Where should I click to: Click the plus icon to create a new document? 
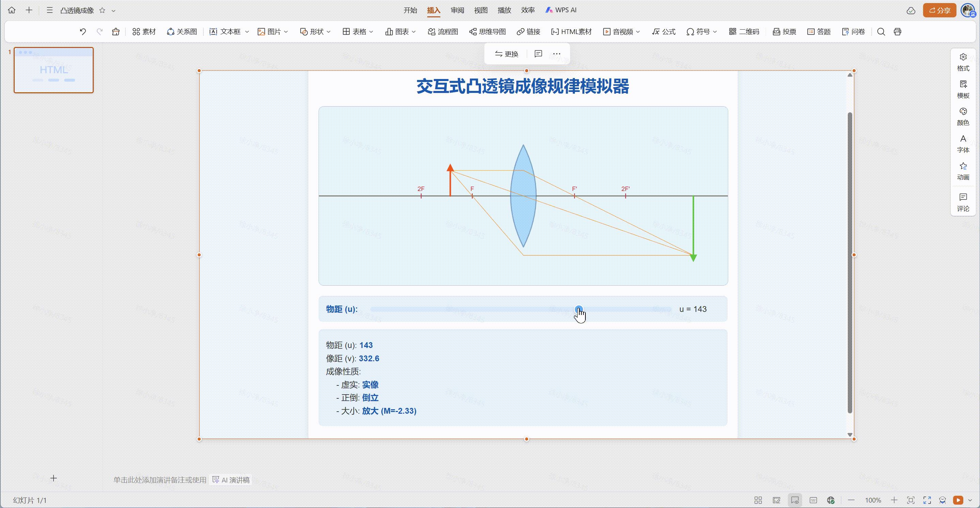click(29, 10)
